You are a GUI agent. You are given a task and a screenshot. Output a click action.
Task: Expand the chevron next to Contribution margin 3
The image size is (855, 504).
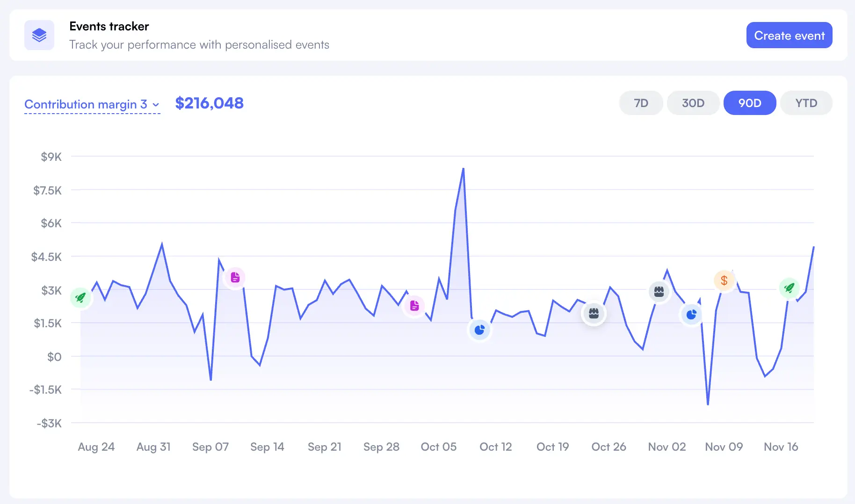[x=156, y=105]
